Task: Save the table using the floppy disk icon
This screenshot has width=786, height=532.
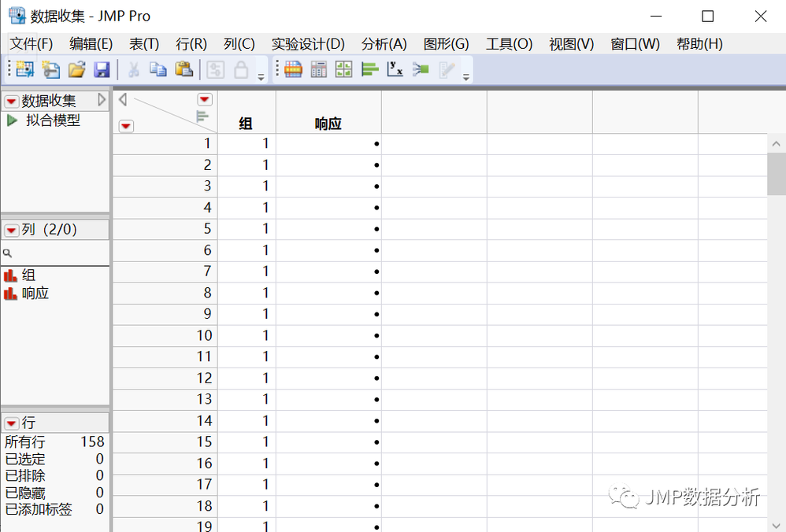Action: click(102, 69)
